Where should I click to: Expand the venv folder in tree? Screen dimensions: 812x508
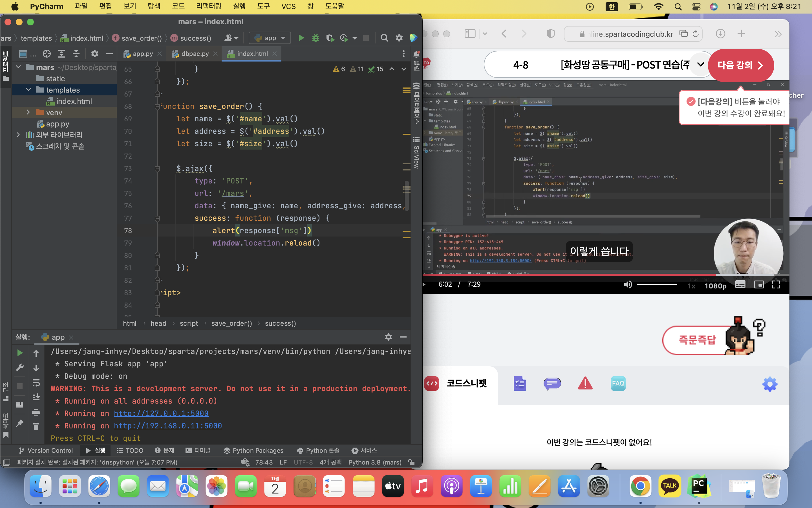click(x=28, y=112)
